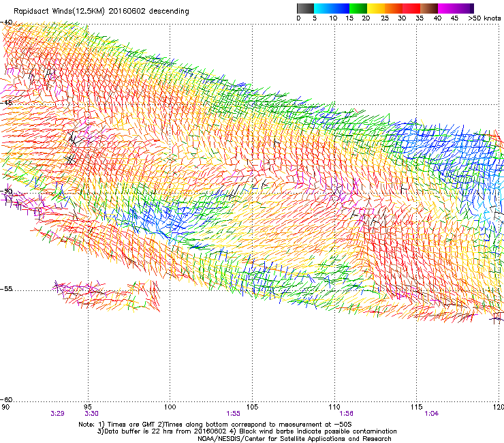Click the '25' label under the color bar

click(385, 18)
